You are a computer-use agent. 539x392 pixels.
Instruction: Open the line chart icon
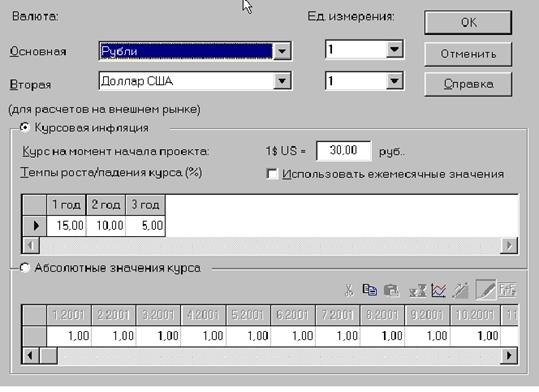[439, 290]
